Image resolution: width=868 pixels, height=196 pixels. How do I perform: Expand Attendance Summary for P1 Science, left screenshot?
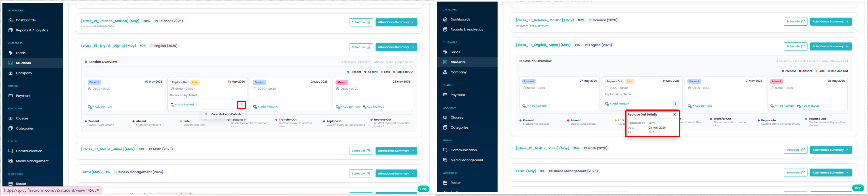[x=396, y=22]
